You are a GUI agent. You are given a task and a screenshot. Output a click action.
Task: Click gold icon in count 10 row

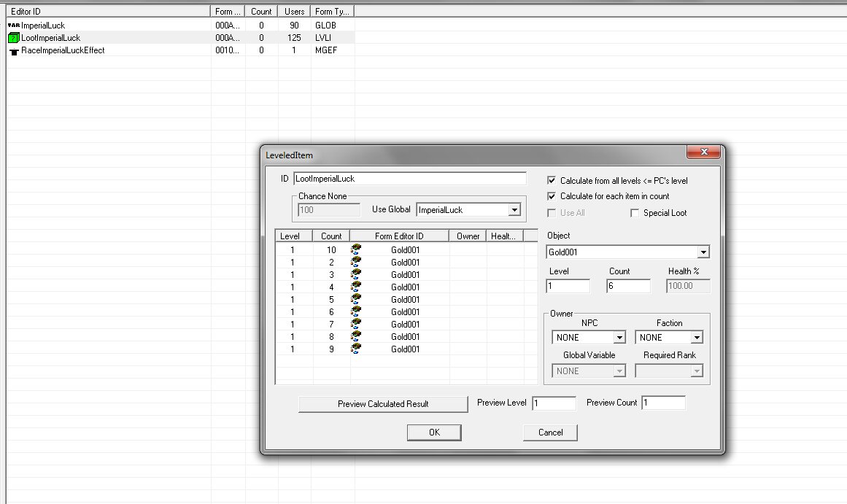[x=355, y=249]
